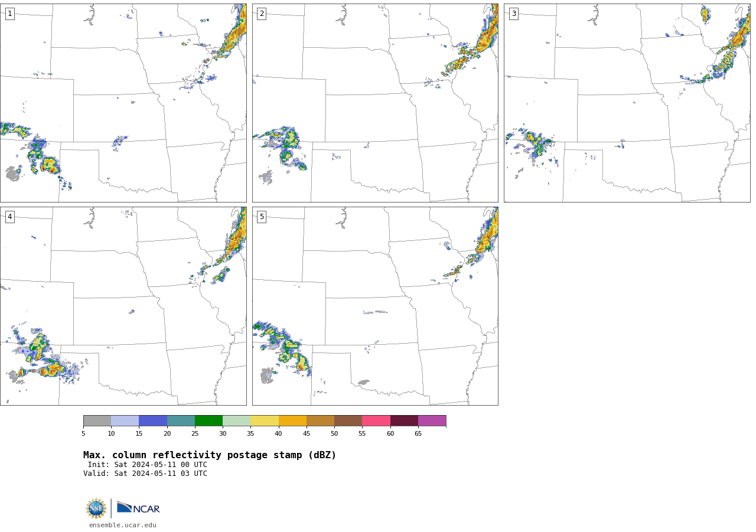Screen dimensions: 756x532
Task: Open ensemble member 5 reflectivity map
Action: [x=375, y=306]
